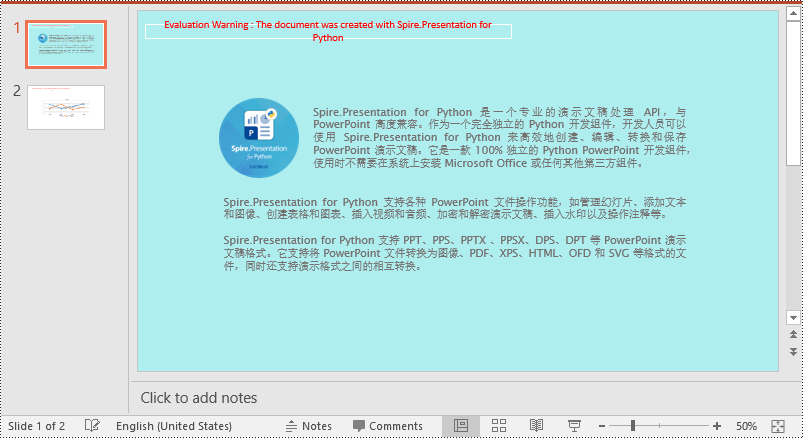Click Slide 1 of 2 indicator
803x438 pixels.
tap(36, 426)
